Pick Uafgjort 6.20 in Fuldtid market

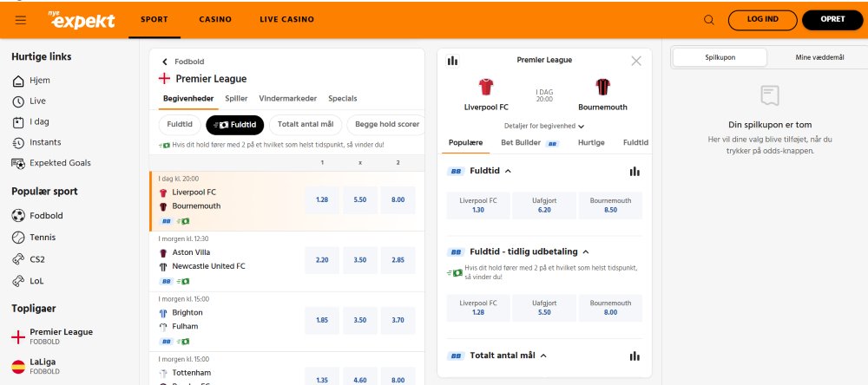click(x=544, y=206)
